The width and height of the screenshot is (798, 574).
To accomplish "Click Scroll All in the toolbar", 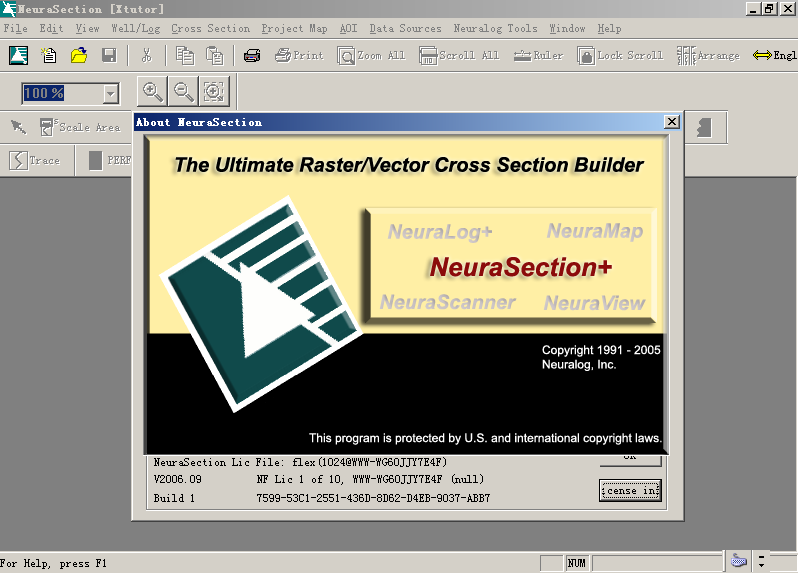I will point(459,55).
